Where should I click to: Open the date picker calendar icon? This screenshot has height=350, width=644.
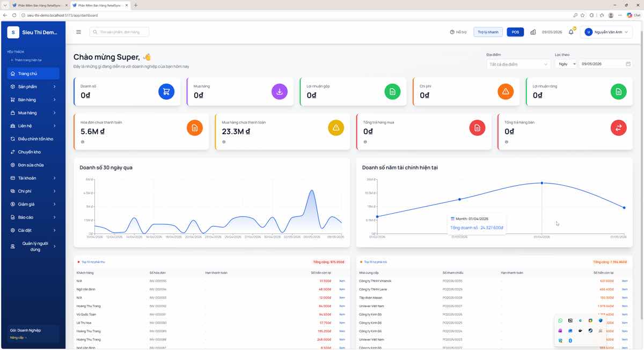[628, 64]
